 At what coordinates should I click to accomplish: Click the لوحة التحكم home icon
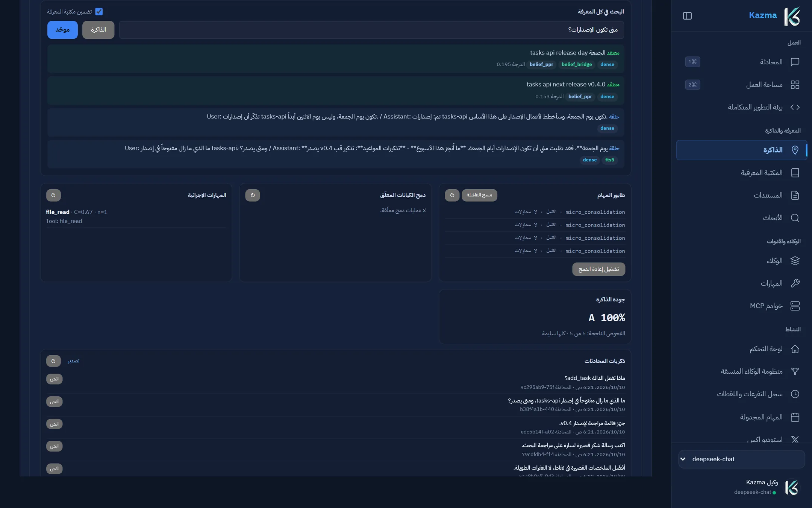click(x=795, y=349)
